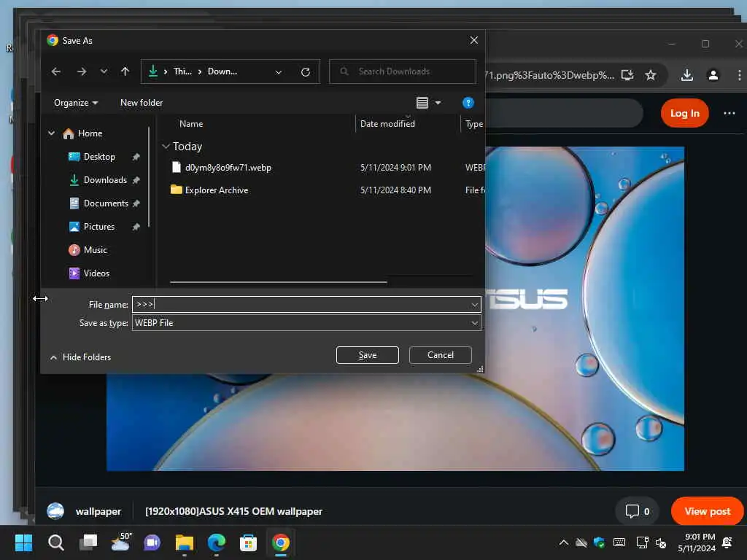Open dialog Help icon
747x560 pixels.
468,103
